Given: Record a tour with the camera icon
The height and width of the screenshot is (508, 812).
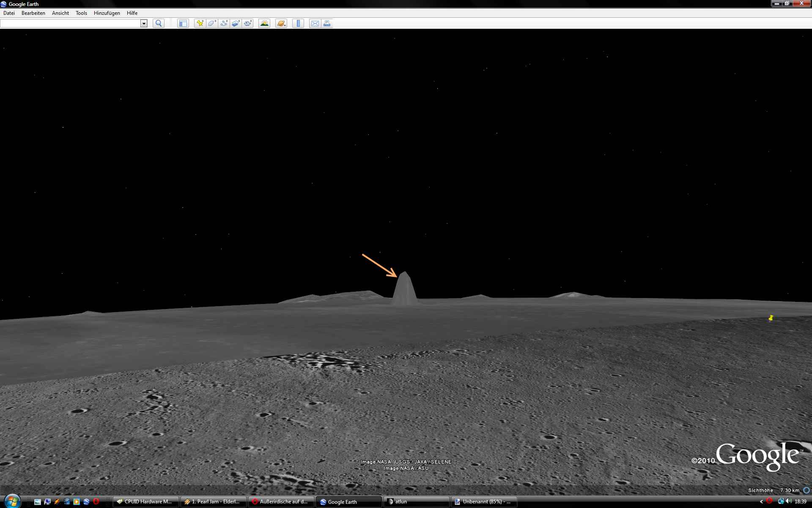Looking at the screenshot, I should tap(248, 24).
